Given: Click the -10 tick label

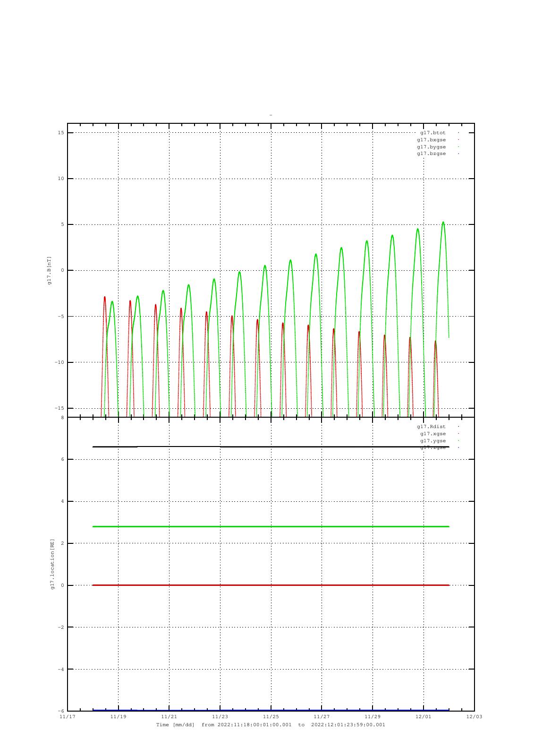Looking at the screenshot, I should pyautogui.click(x=59, y=362).
